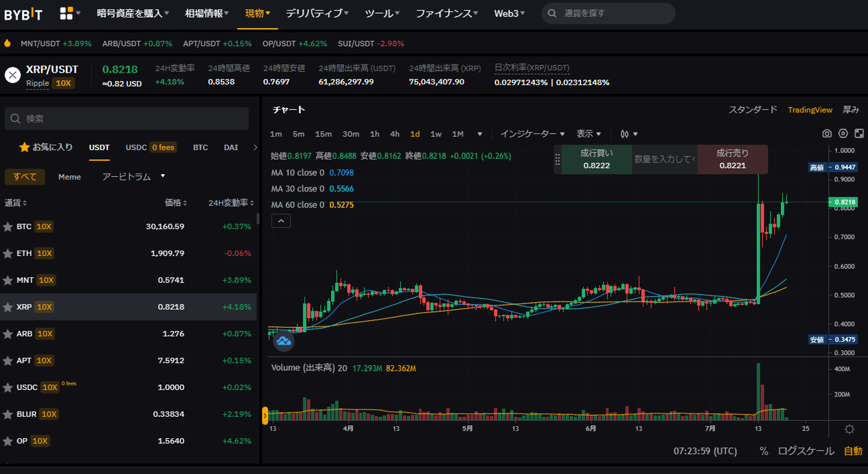Viewport: 868px width, 474px height.
Task: Toggle chart fullscreen icon
Action: [859, 133]
